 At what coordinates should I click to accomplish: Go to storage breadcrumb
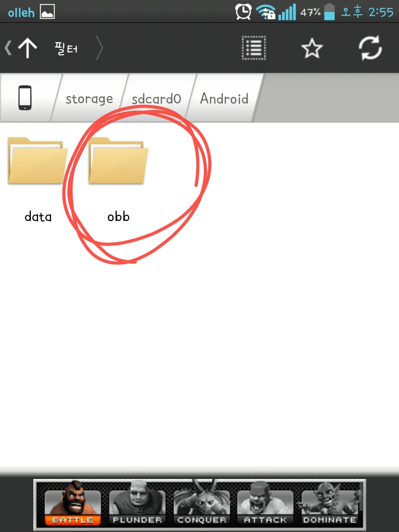[89, 99]
